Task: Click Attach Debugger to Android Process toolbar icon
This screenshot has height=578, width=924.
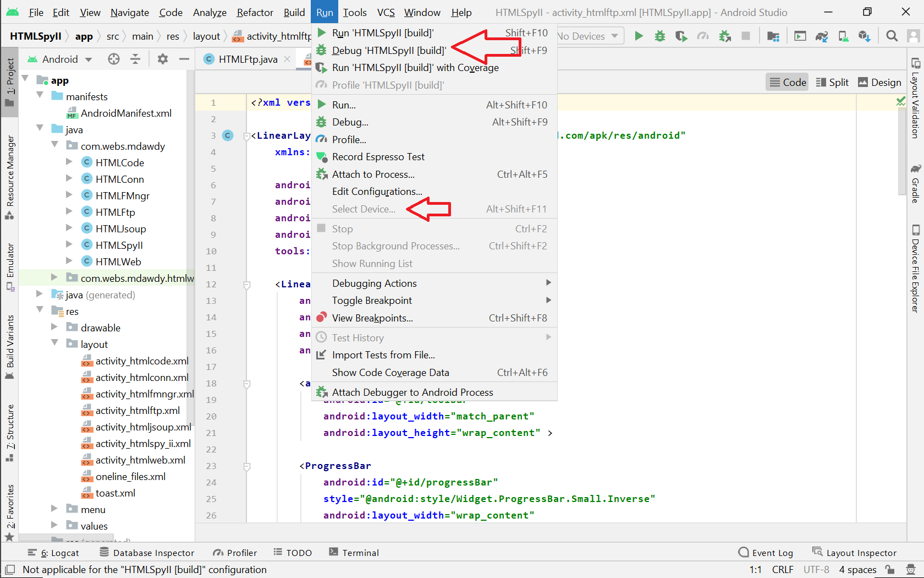Action: point(725,36)
